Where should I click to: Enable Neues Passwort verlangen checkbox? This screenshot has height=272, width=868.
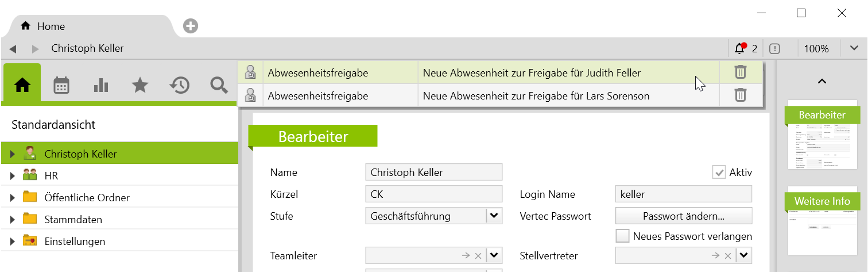click(x=622, y=236)
